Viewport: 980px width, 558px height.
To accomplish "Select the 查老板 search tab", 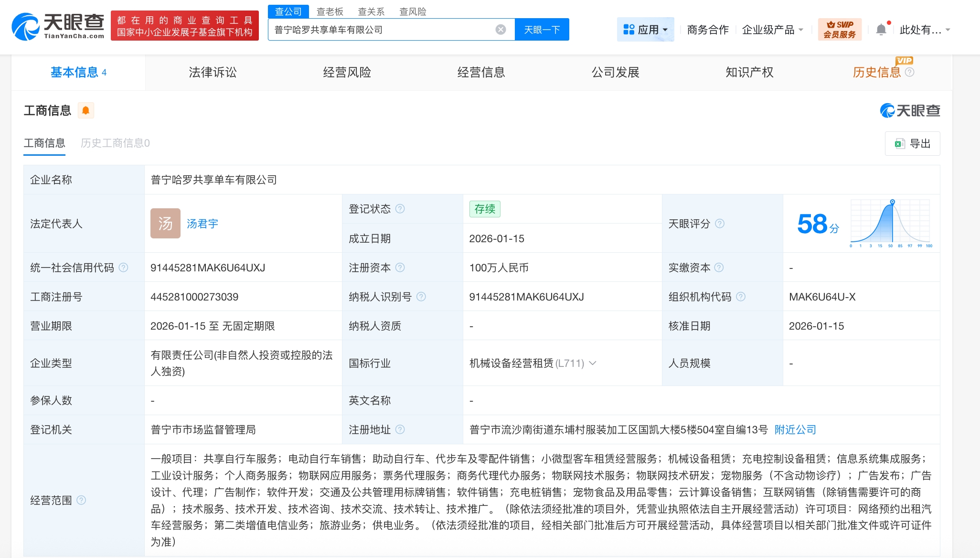I will point(330,11).
